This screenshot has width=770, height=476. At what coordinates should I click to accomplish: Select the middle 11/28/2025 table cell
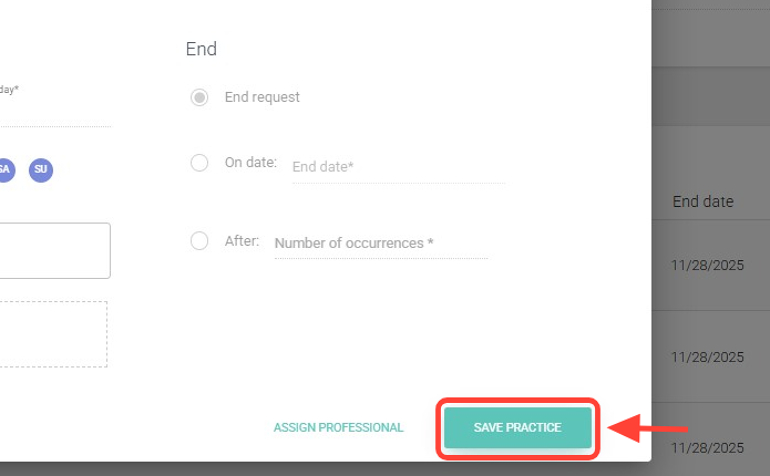click(708, 356)
